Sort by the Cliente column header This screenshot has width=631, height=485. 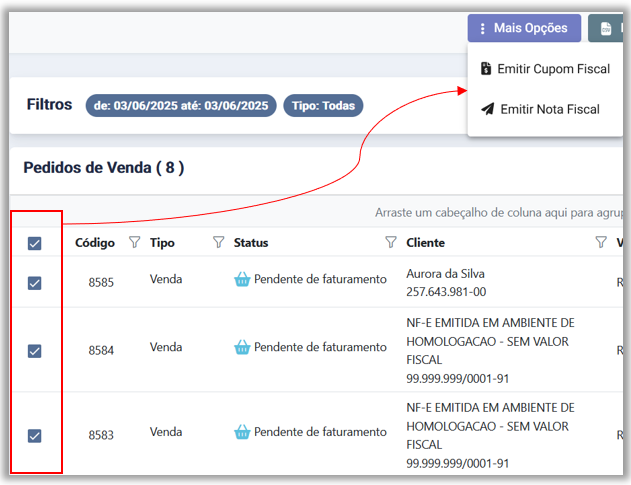tap(426, 242)
